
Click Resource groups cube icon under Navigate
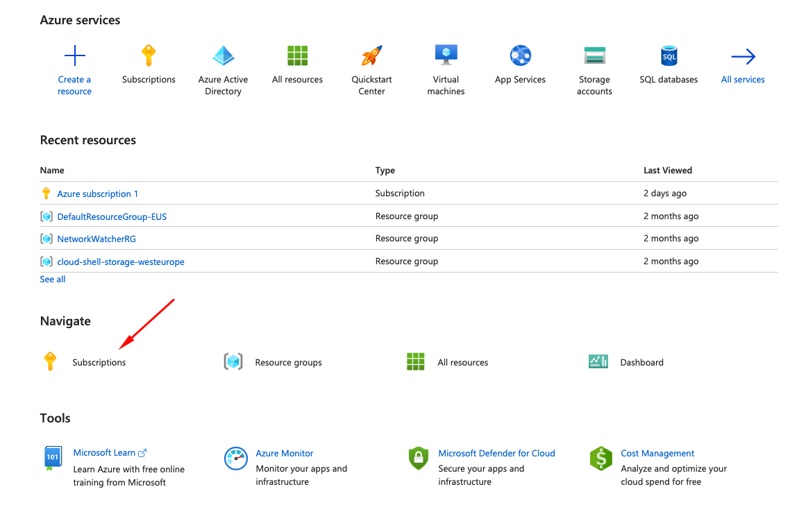tap(233, 361)
